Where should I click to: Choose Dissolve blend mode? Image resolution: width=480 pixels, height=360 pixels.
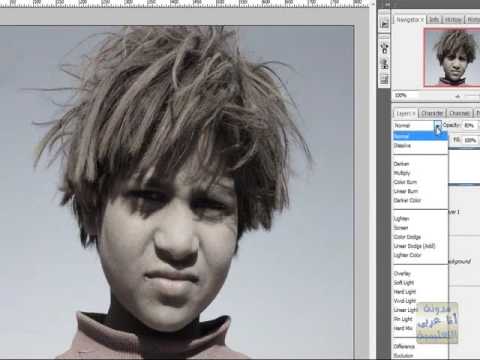pos(420,146)
